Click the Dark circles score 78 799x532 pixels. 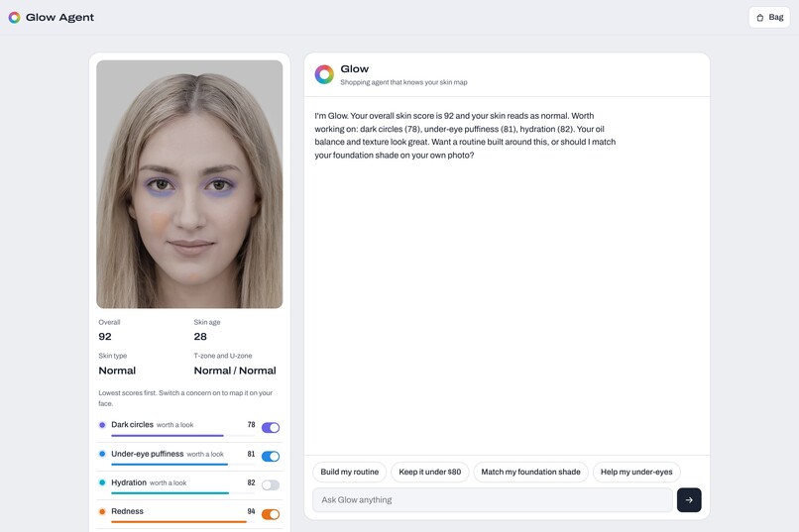point(251,425)
